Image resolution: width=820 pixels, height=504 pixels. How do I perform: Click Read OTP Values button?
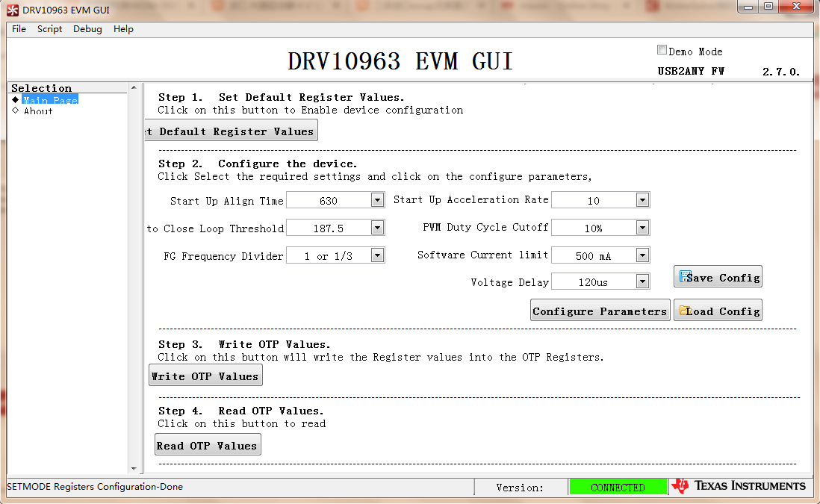(208, 445)
